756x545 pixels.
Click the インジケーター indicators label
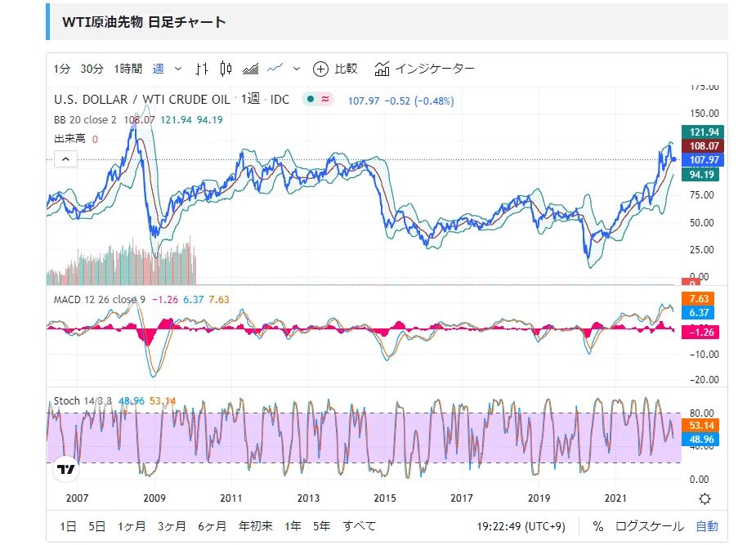coord(435,69)
